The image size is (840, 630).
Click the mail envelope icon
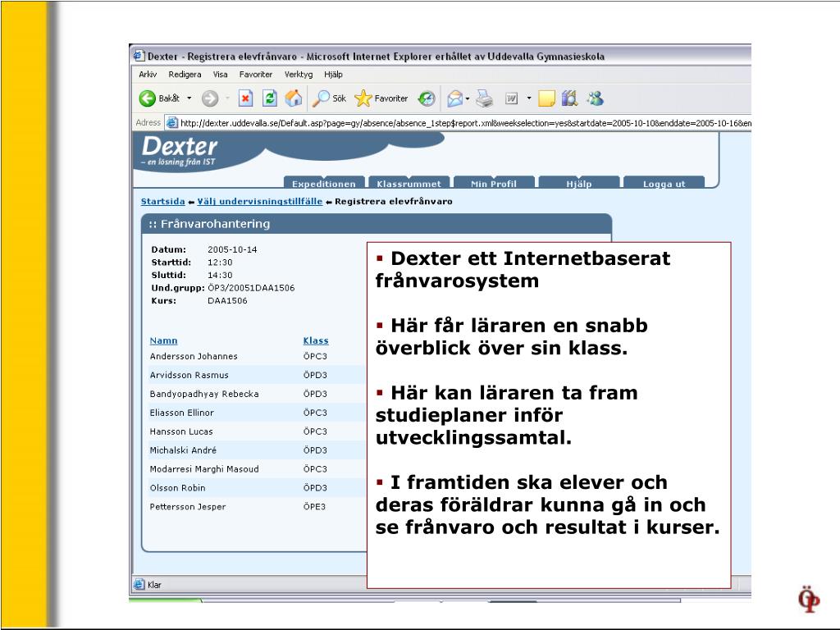454,98
